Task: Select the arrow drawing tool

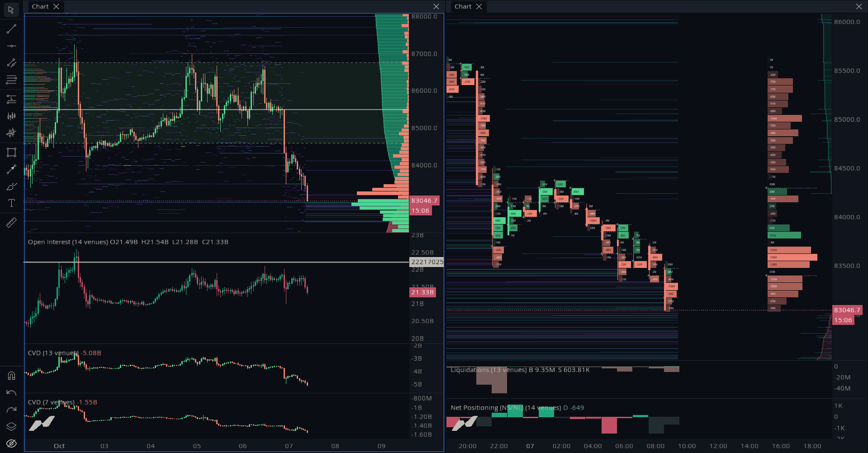Action: (x=11, y=169)
